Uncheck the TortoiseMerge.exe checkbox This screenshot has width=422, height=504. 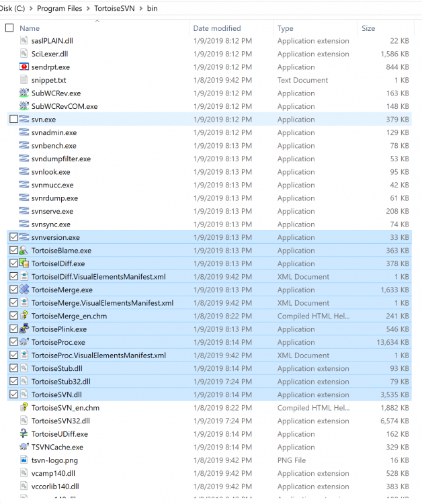(13, 290)
